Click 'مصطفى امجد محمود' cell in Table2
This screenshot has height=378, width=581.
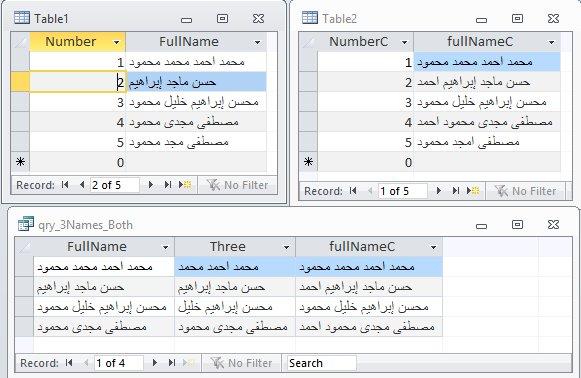487,142
